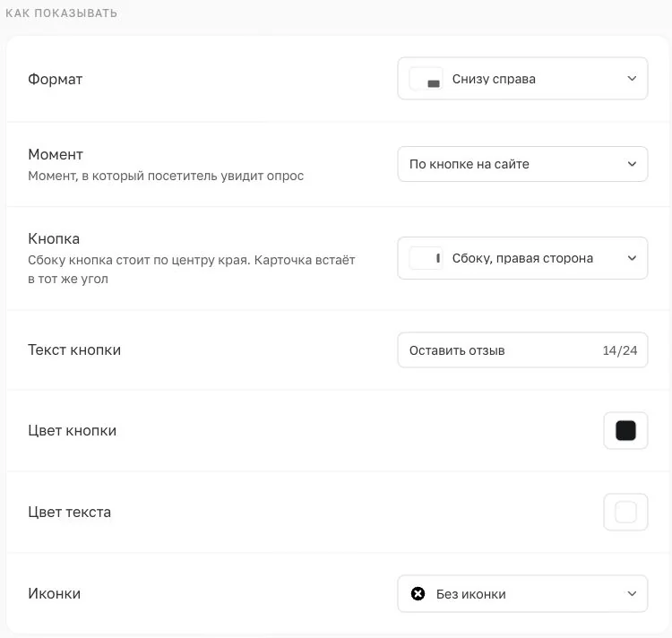Image resolution: width=672 pixels, height=638 pixels.
Task: Click the crossed-circle no-icon symbol
Action: pyautogui.click(x=418, y=593)
